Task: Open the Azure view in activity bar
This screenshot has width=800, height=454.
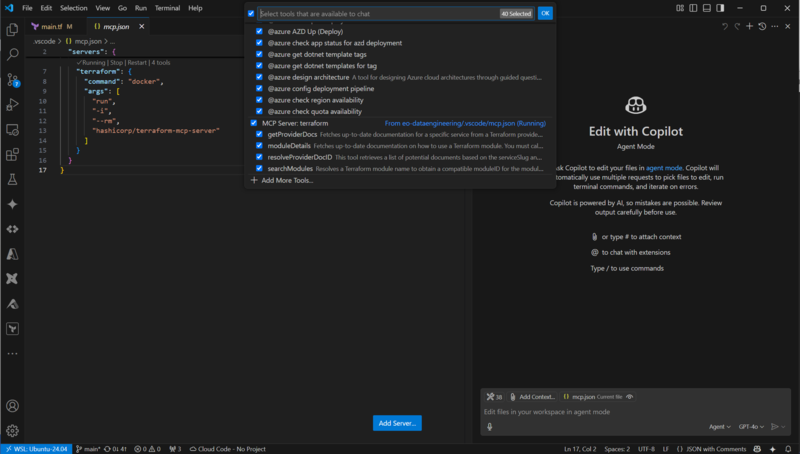Action: click(x=12, y=254)
